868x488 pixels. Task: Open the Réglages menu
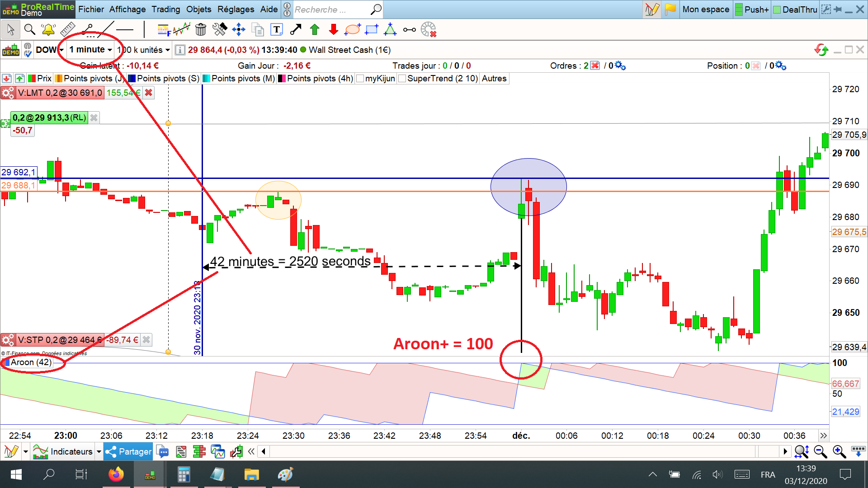(x=236, y=9)
